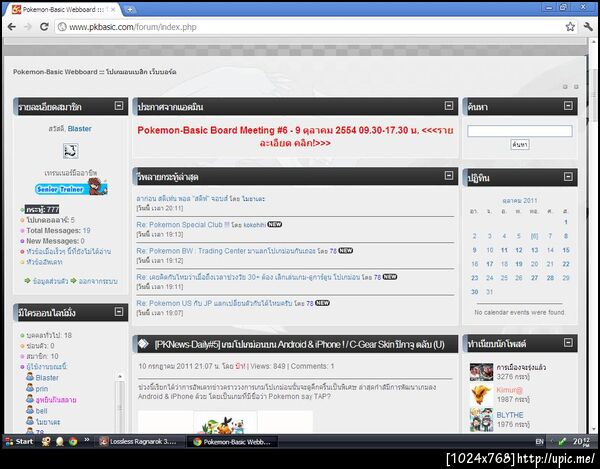The width and height of the screenshot is (600, 469).
Task: Collapse the top posters panel
Action: (568, 342)
